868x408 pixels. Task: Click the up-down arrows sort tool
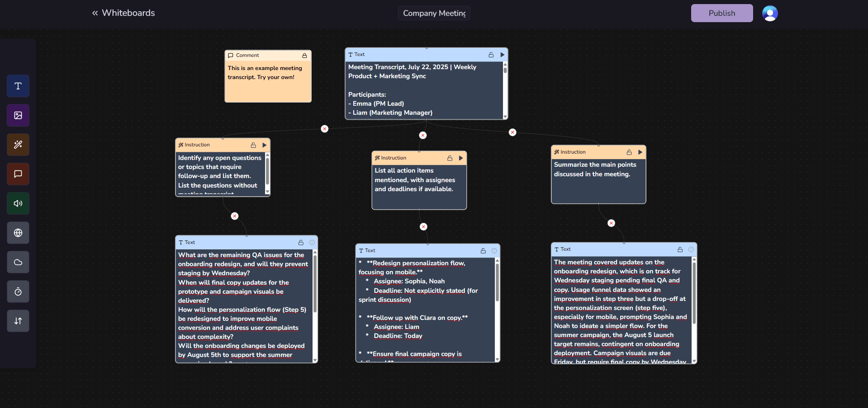point(18,321)
